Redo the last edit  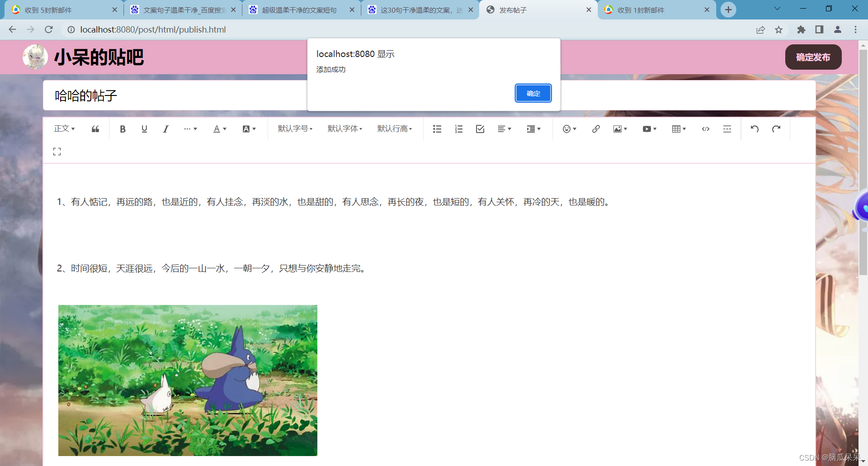[776, 129]
